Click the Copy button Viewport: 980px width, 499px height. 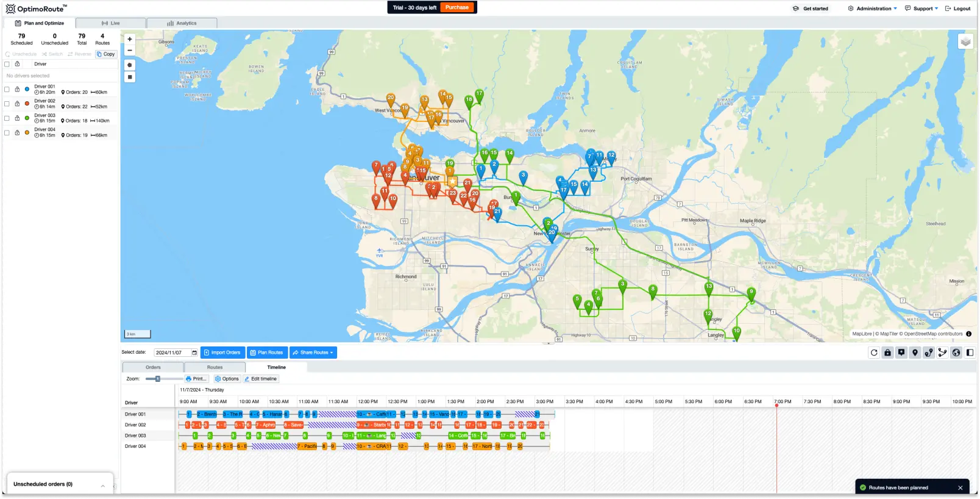106,54
